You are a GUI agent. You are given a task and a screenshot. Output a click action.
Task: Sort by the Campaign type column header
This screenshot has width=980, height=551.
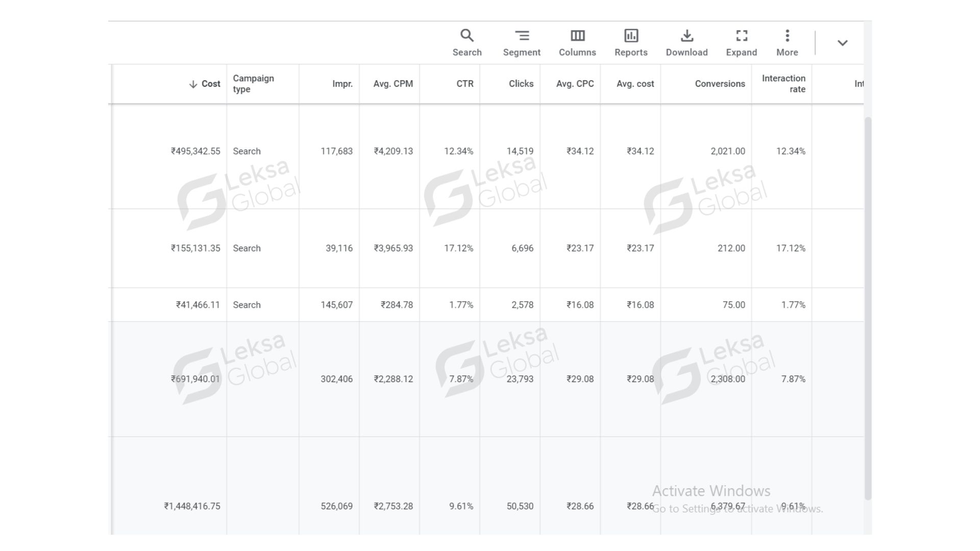253,84
